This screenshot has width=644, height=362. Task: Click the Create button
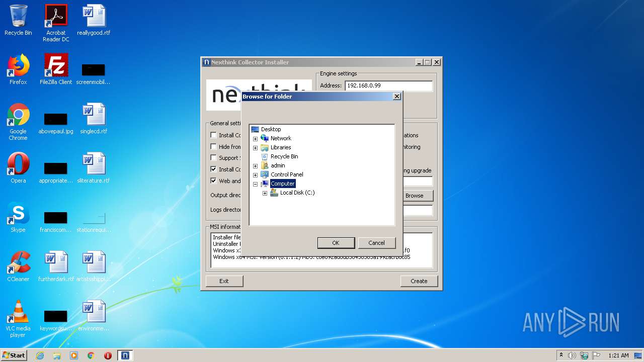(x=419, y=281)
